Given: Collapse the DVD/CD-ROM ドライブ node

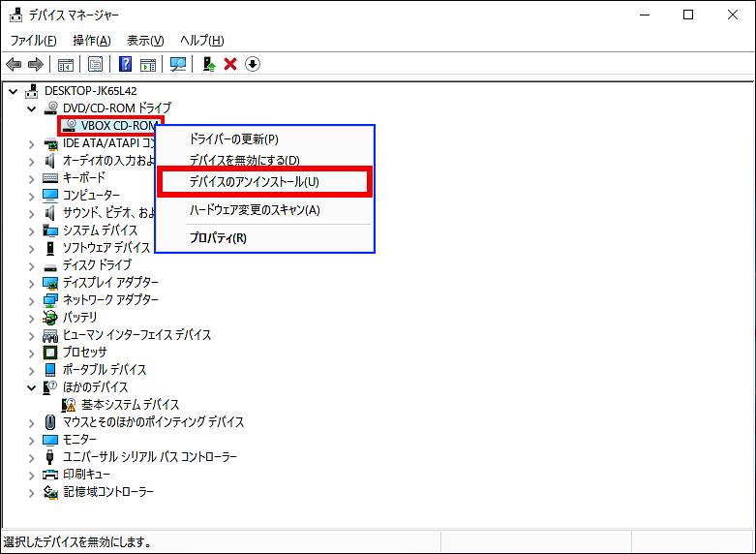Looking at the screenshot, I should click(31, 108).
